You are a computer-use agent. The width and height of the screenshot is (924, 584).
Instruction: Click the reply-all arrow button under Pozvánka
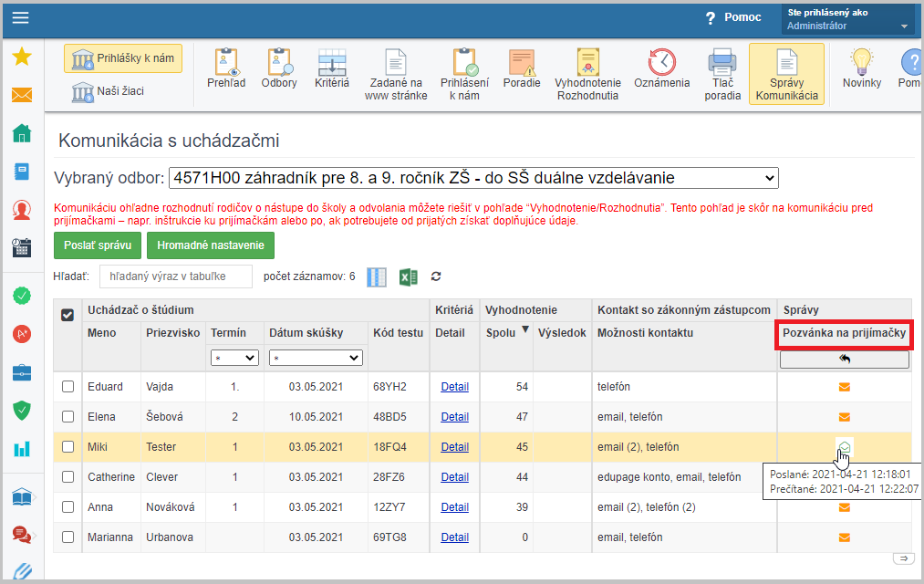coord(845,359)
